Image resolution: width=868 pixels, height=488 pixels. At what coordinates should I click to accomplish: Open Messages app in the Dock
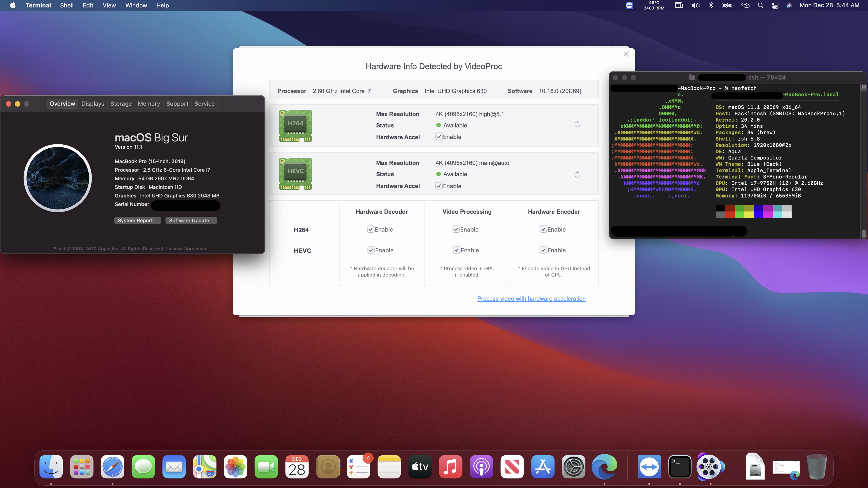tap(143, 467)
